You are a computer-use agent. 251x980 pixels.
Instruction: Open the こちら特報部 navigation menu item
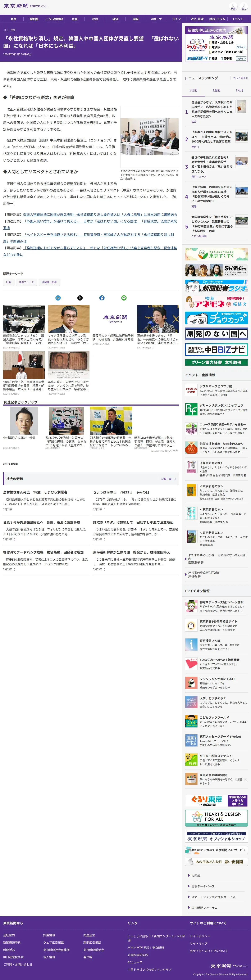54,19
